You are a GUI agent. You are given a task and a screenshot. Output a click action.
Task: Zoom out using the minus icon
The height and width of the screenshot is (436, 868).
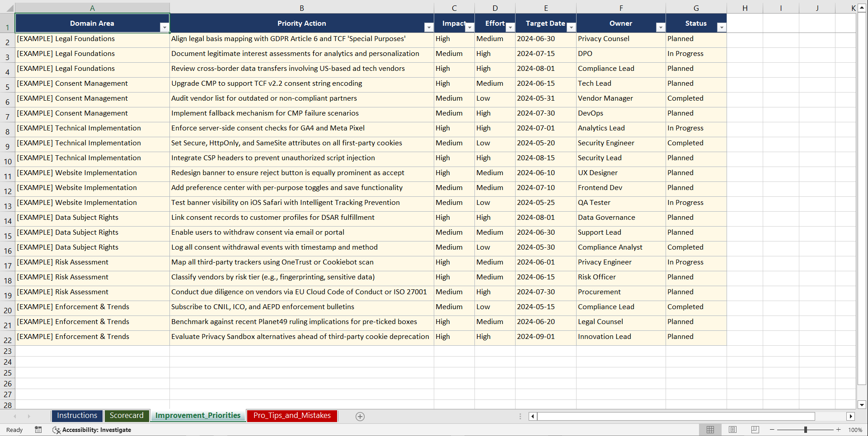[x=772, y=430]
